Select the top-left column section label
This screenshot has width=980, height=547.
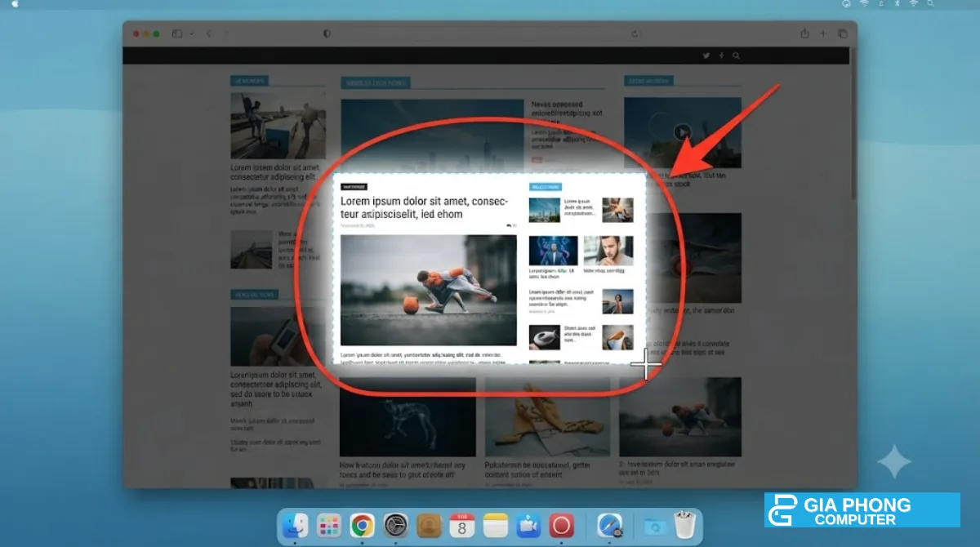pos(249,81)
